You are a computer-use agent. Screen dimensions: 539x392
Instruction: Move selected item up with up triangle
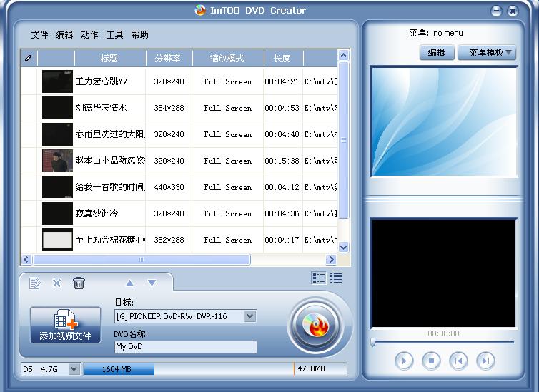coord(129,283)
